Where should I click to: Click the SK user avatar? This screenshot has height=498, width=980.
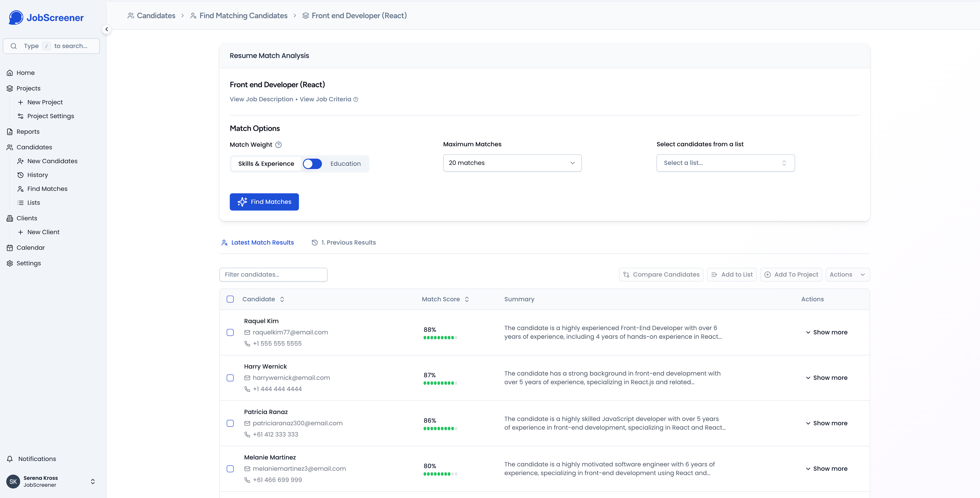13,482
